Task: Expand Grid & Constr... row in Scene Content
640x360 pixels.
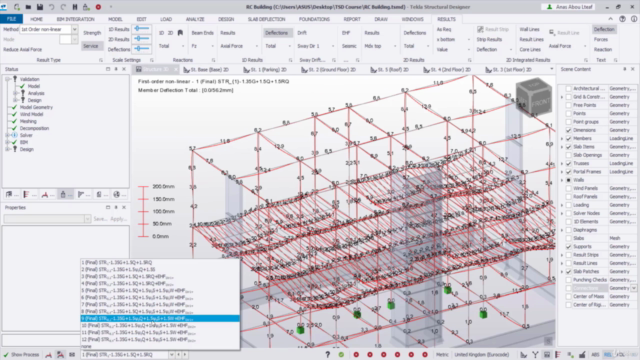Action: pyautogui.click(x=562, y=97)
